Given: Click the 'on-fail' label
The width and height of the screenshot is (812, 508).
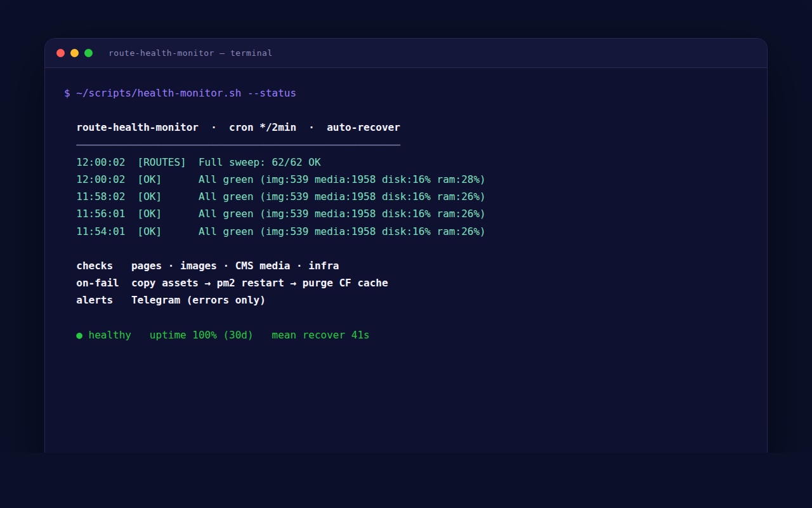Looking at the screenshot, I should tap(98, 283).
